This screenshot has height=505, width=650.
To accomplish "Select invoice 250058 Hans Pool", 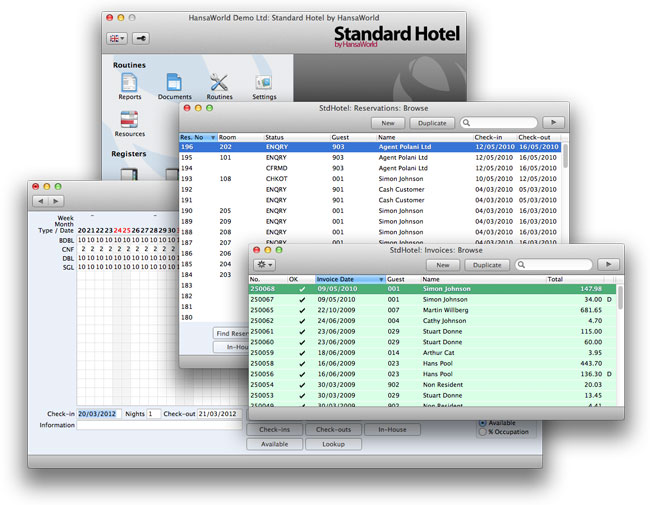I will (432, 363).
